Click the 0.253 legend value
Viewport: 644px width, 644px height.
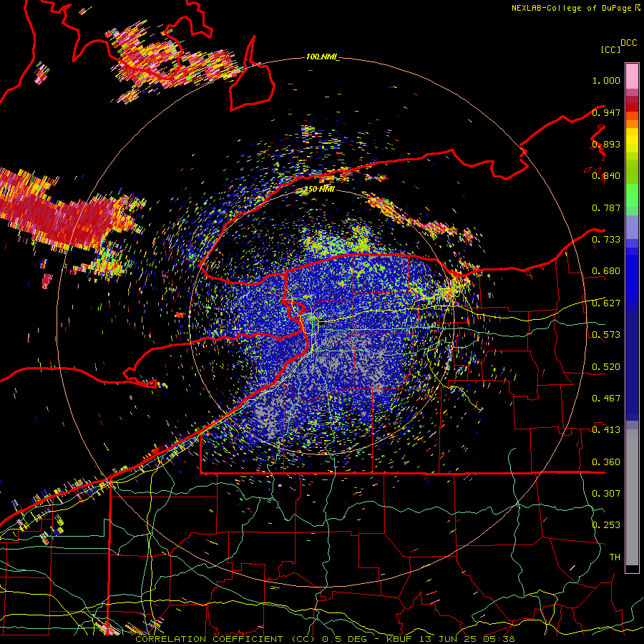pyautogui.click(x=606, y=525)
